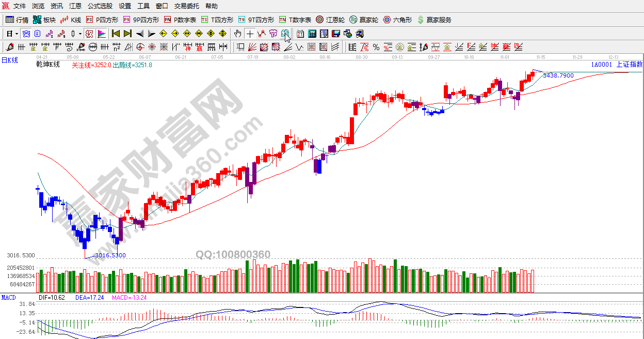Open the 江恩轮 Gann wheel button

[330, 20]
